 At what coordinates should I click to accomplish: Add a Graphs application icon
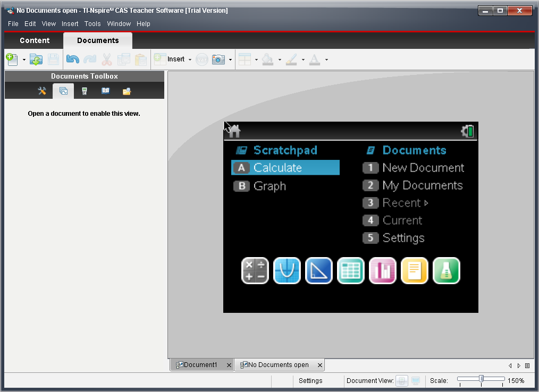(287, 271)
